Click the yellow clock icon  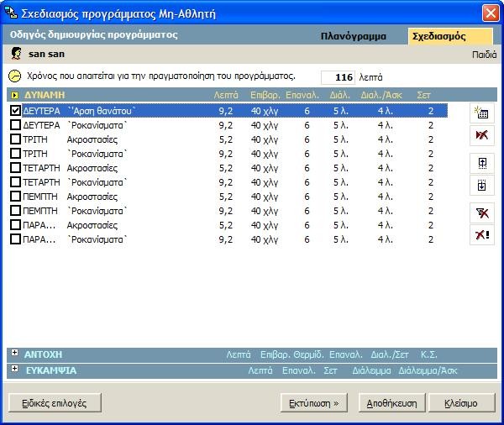(x=14, y=76)
